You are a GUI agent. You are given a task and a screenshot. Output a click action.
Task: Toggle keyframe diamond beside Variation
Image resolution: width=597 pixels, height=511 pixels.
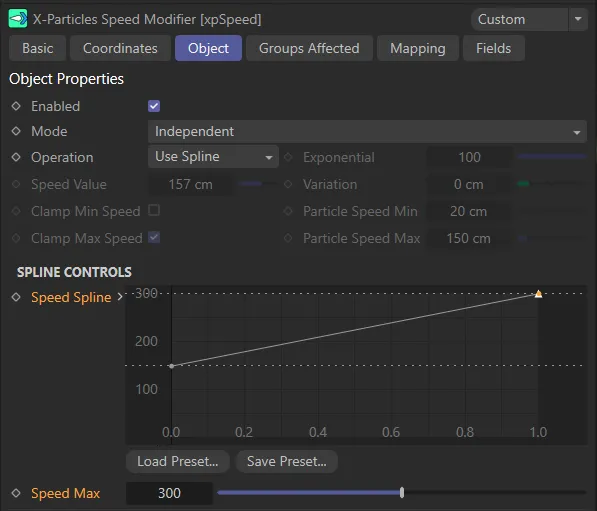pyautogui.click(x=288, y=184)
